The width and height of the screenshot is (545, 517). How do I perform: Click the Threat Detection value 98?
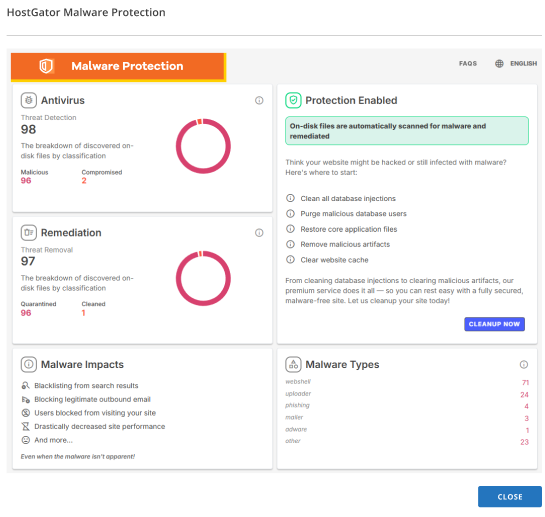point(28,129)
